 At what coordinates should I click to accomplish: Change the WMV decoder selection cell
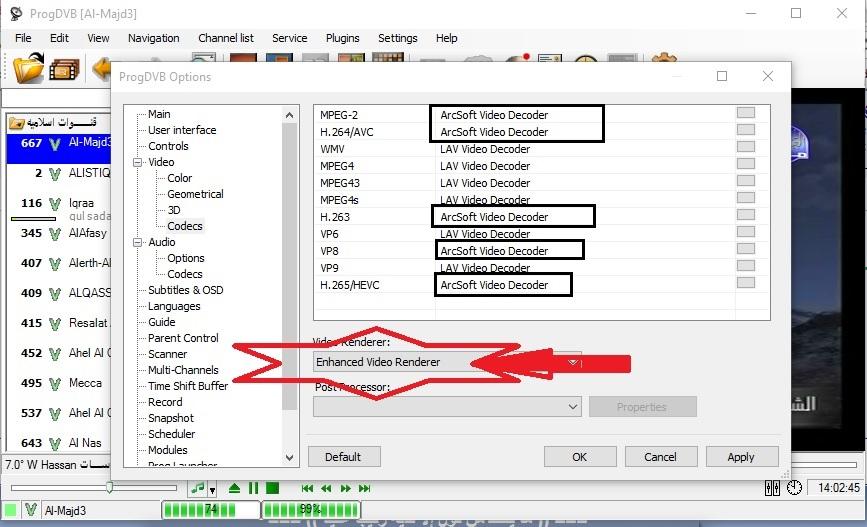click(585, 149)
